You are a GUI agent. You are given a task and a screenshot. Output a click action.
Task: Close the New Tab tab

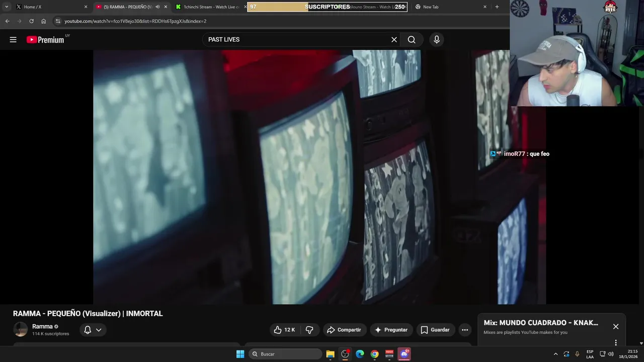(485, 7)
